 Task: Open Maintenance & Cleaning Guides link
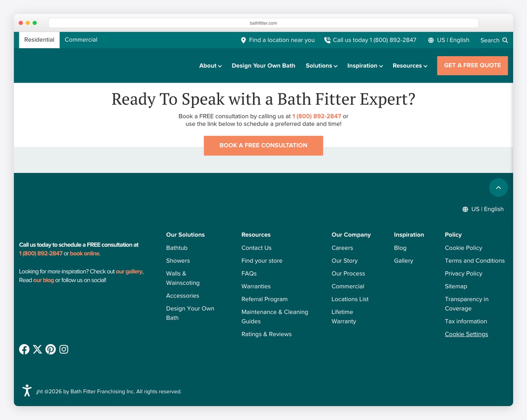tap(275, 316)
